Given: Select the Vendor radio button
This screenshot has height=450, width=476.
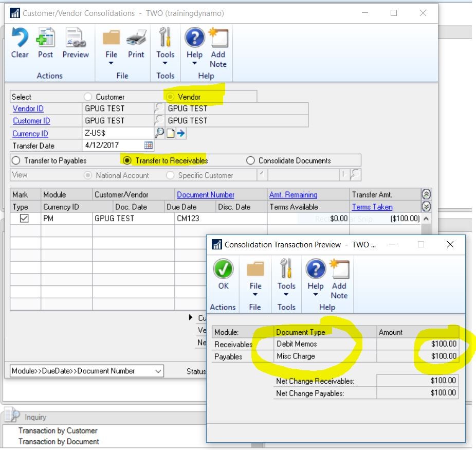Looking at the screenshot, I should (x=170, y=97).
